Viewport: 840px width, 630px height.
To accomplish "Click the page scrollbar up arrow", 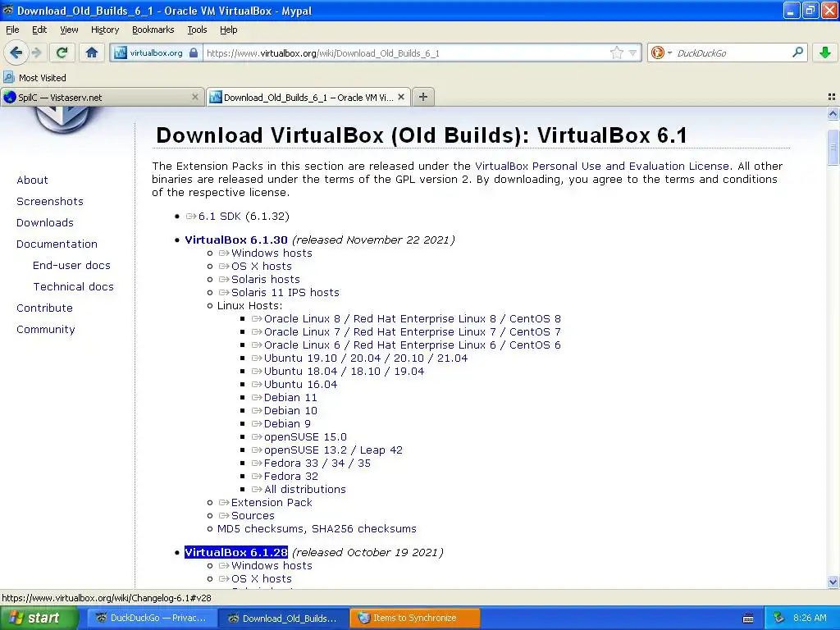I will click(833, 113).
